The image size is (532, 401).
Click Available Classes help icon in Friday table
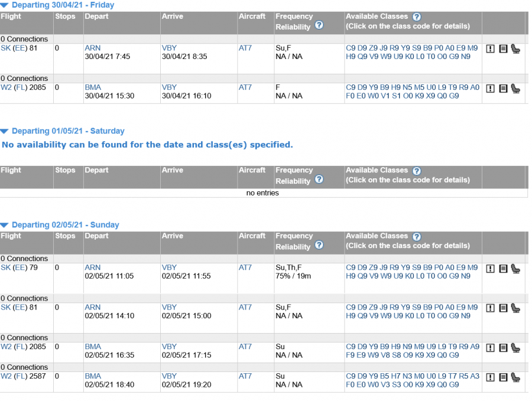[417, 17]
